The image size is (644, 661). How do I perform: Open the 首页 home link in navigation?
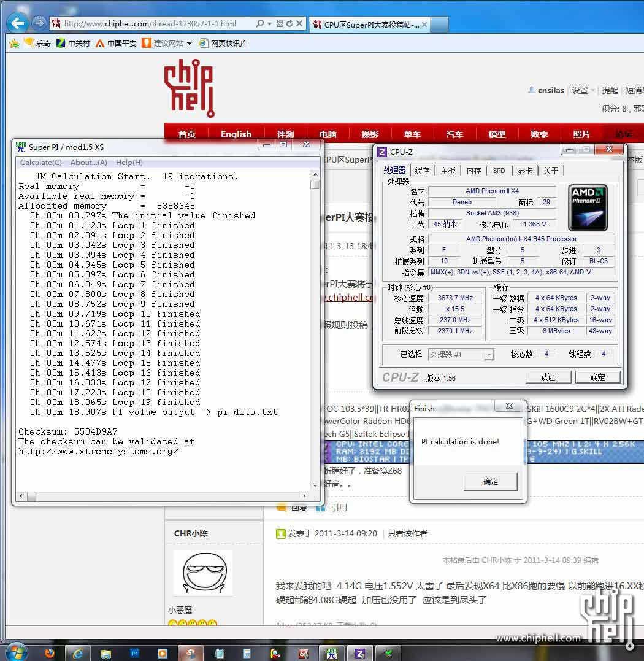coord(187,134)
